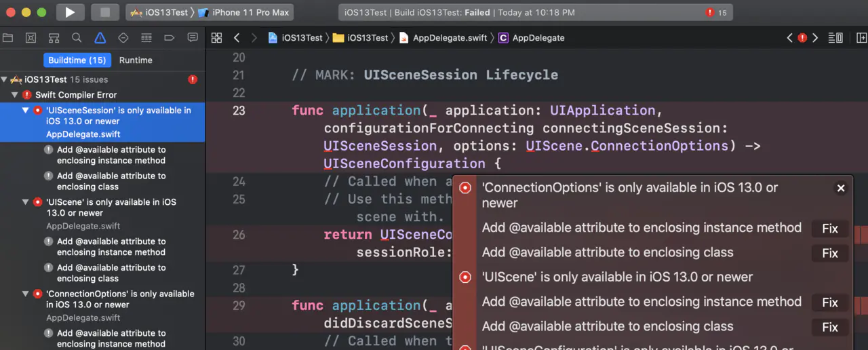The image size is (868, 350).
Task: Open the Project navigator folder icon
Action: pos(8,38)
